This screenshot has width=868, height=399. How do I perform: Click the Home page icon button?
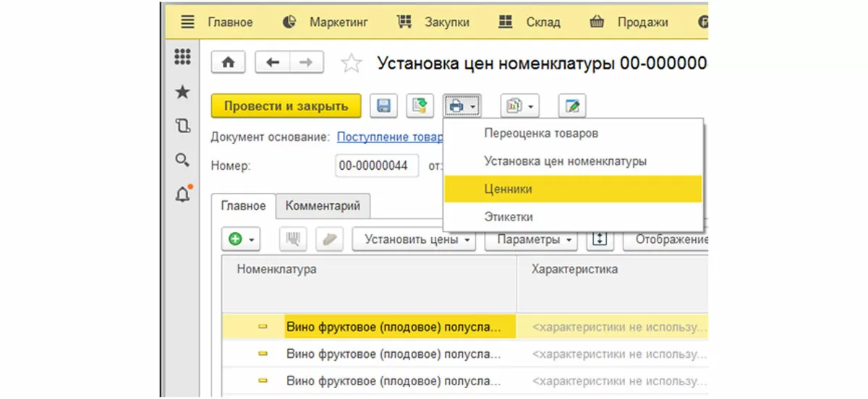click(x=228, y=63)
